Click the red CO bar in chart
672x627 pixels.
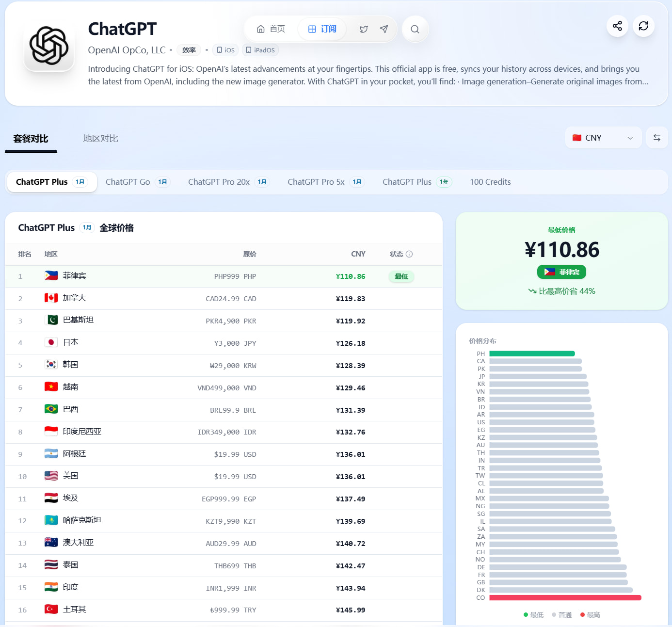pyautogui.click(x=565, y=598)
